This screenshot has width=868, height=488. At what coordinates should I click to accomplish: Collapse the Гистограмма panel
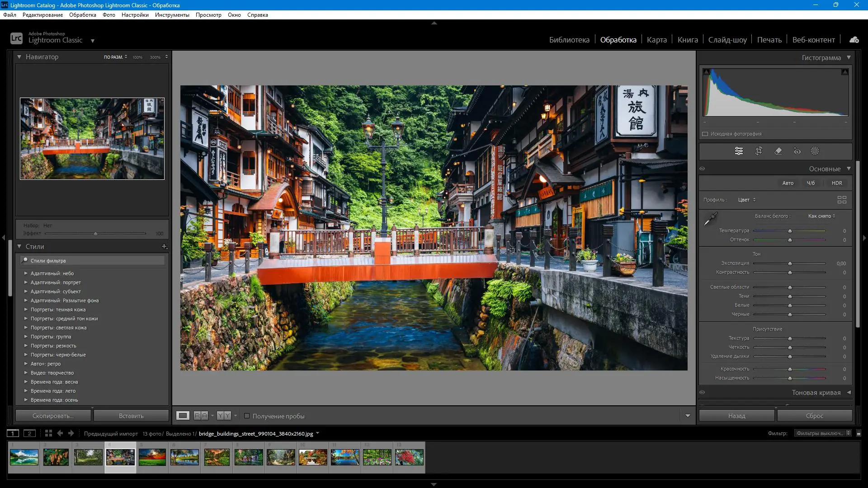pyautogui.click(x=849, y=58)
